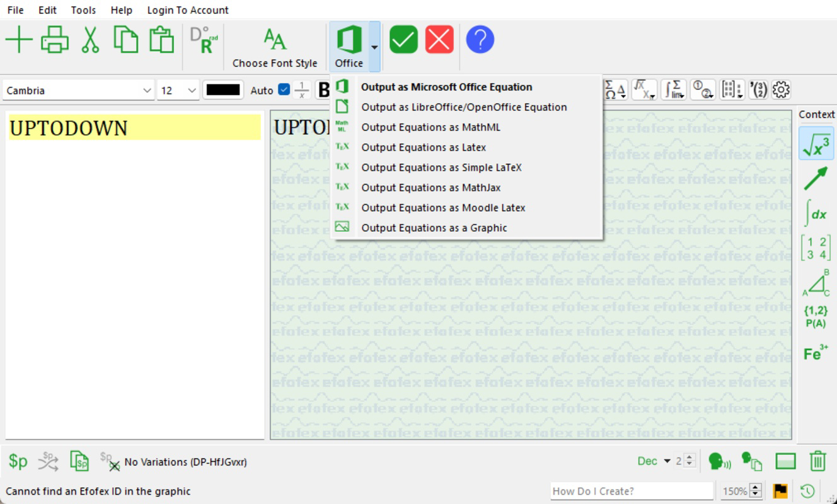Open the root/subscript templates dropdown
This screenshot has width=837, height=504.
click(x=644, y=90)
